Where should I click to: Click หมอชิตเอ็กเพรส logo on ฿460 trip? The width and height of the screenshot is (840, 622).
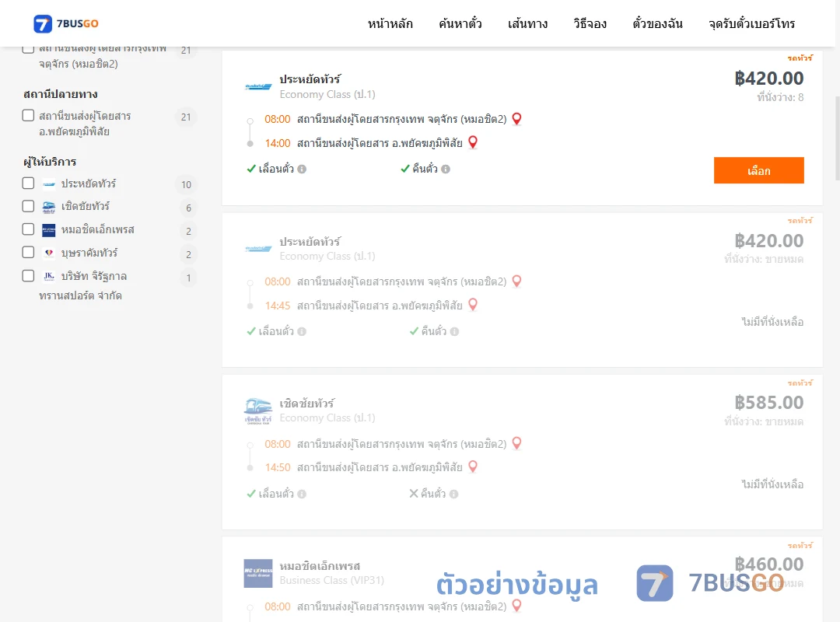click(258, 573)
